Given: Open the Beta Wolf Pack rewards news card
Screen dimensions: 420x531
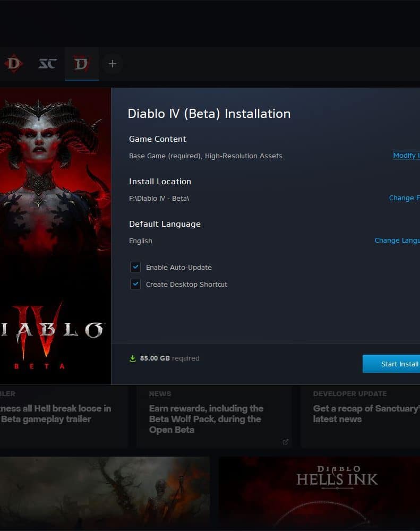Looking at the screenshot, I should coord(215,416).
